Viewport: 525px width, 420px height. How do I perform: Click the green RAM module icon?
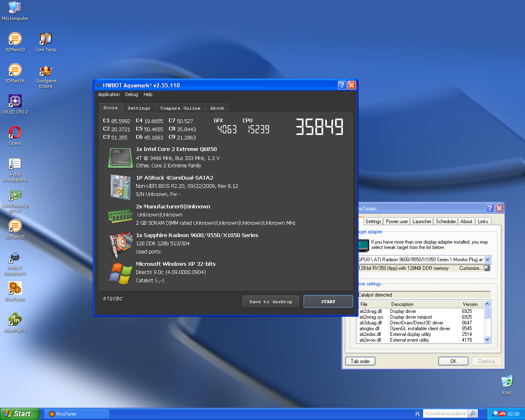[x=120, y=216]
